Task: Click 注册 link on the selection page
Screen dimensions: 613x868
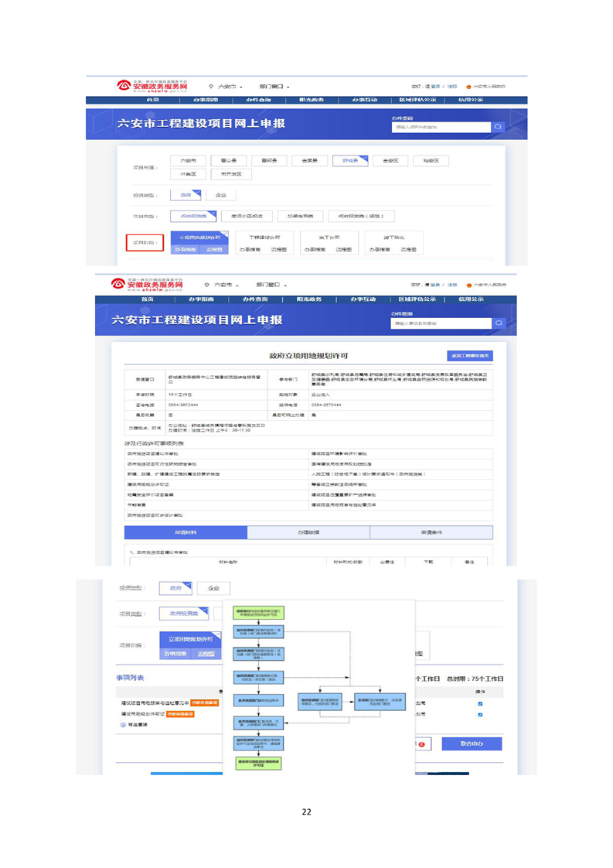Action: [x=452, y=87]
